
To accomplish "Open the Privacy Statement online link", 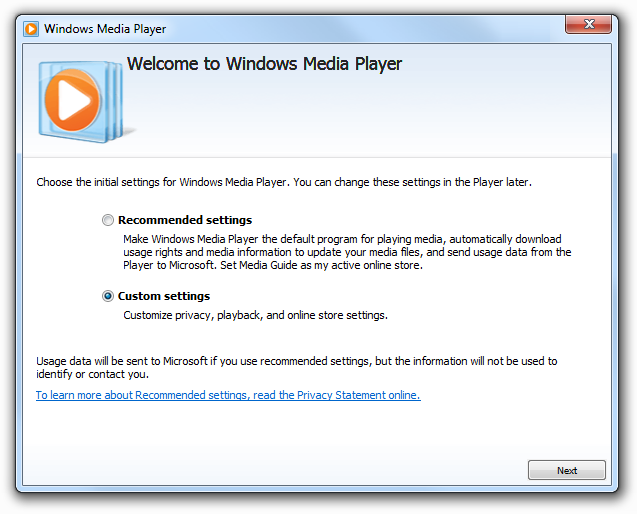I will tap(228, 395).
